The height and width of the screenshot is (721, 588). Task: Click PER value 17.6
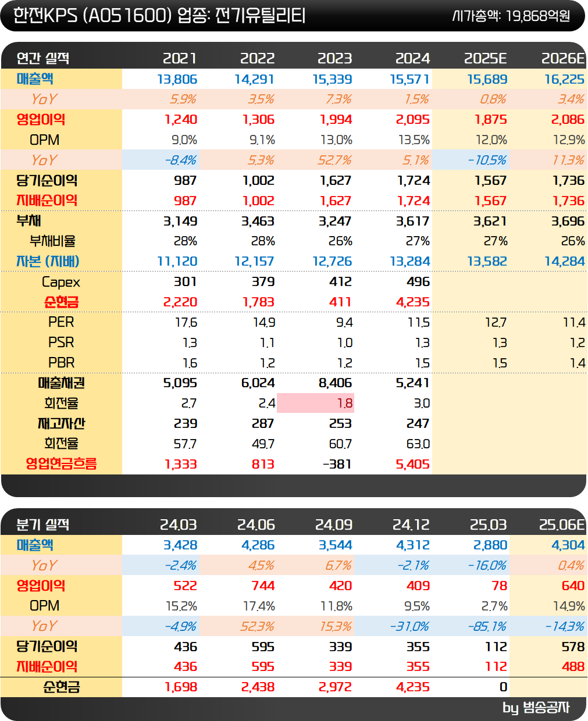pos(186,322)
